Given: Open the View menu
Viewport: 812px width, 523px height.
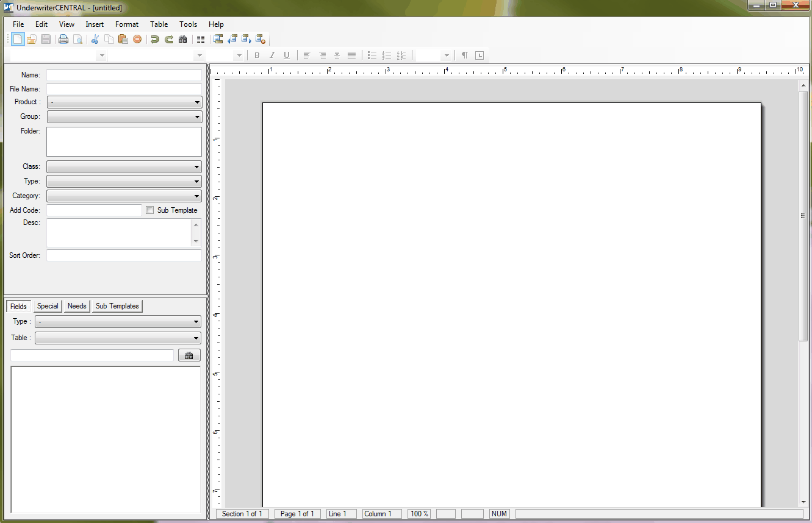Looking at the screenshot, I should [x=67, y=24].
